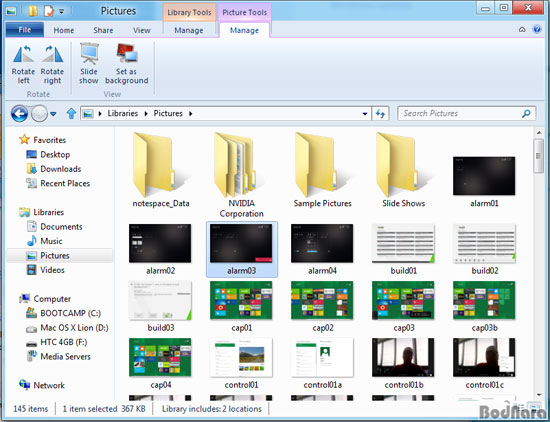Select the Slide Shows folder

coord(403,170)
